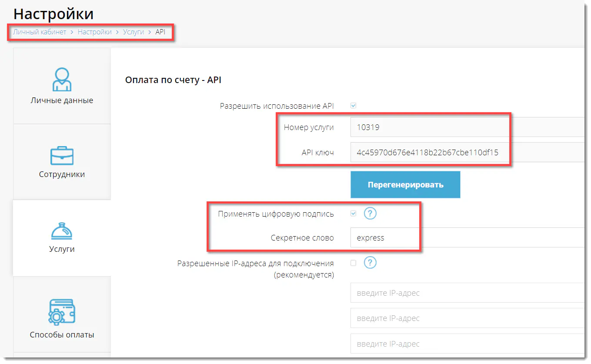This screenshot has width=591, height=364.
Task: Open Настройки from the breadcrumb trail
Action: point(95,32)
